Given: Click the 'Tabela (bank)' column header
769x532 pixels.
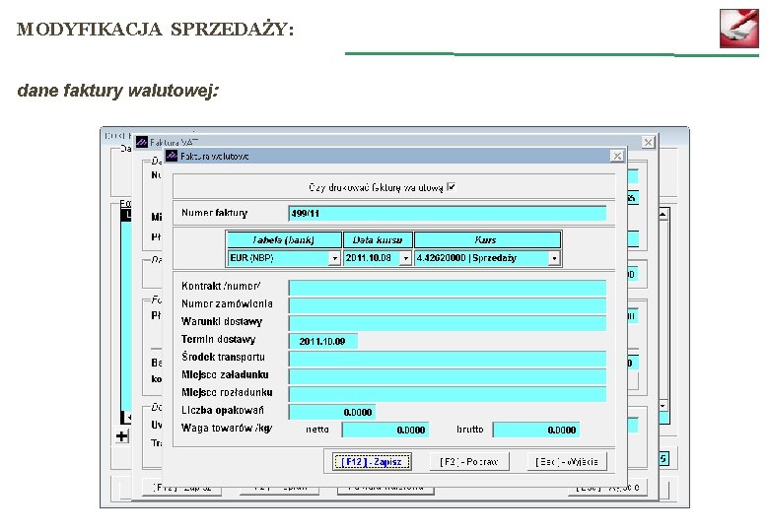Looking at the screenshot, I should pos(284,240).
